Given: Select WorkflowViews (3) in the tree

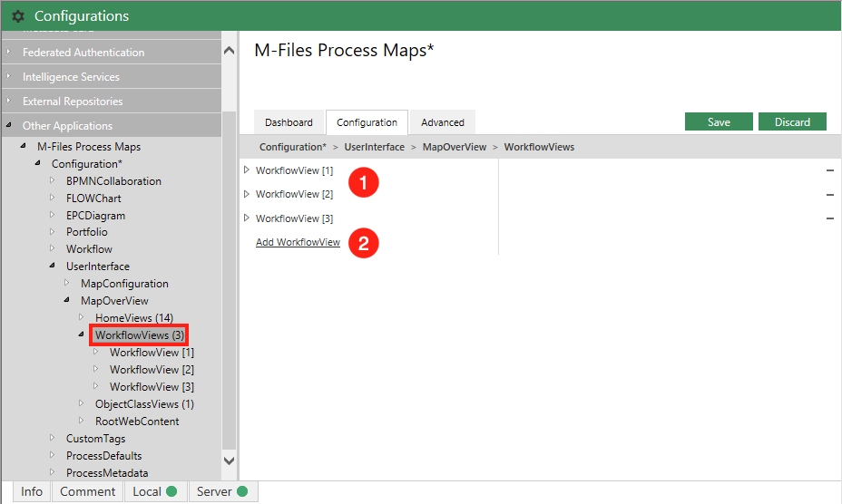Looking at the screenshot, I should [139, 335].
